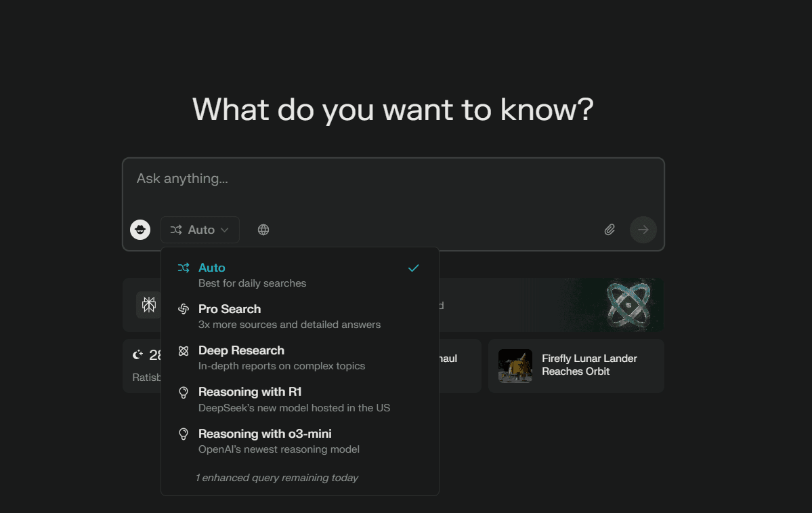Click the shuffle icon on the Auto button
812x513 pixels.
point(176,230)
